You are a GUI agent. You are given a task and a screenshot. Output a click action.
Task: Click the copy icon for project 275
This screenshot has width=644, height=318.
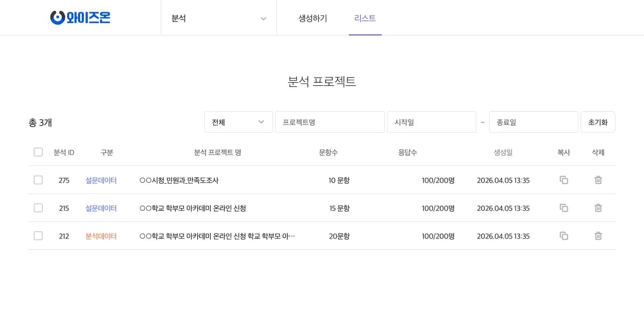click(x=564, y=180)
